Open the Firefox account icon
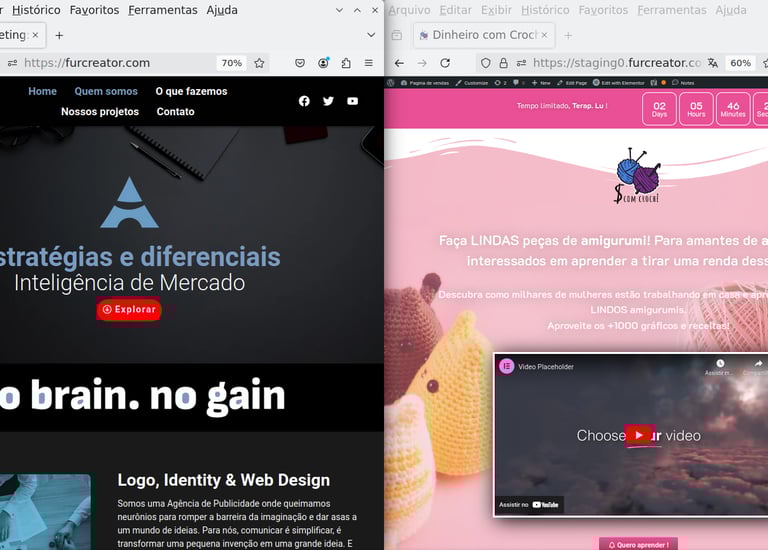The height and width of the screenshot is (550, 768). 323,63
